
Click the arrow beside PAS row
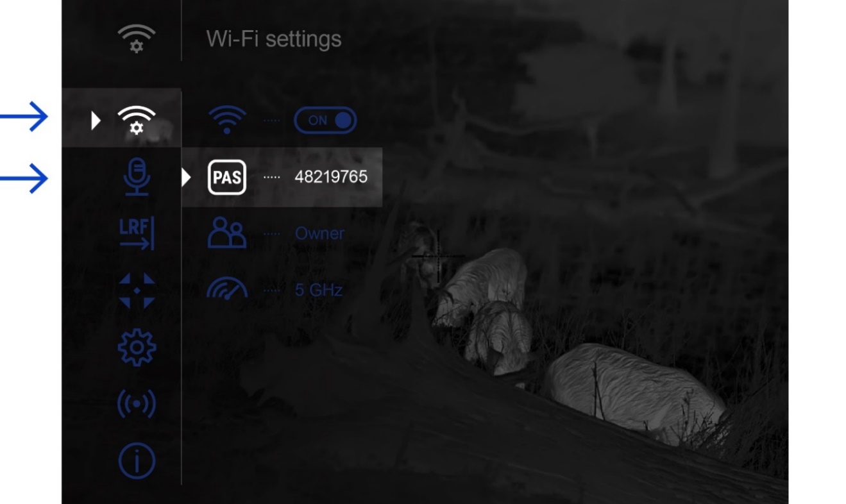pyautogui.click(x=186, y=177)
